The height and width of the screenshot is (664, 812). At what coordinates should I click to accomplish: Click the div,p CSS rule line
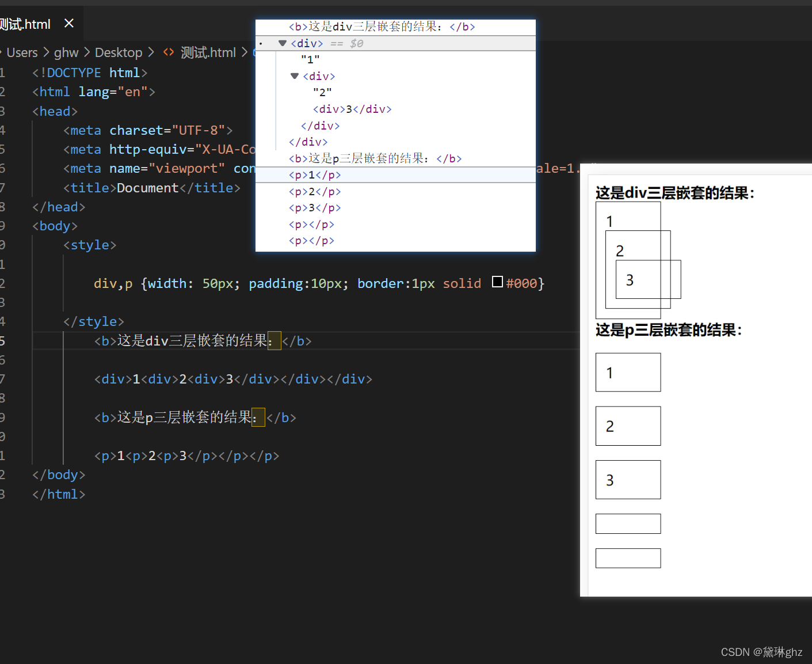point(319,283)
